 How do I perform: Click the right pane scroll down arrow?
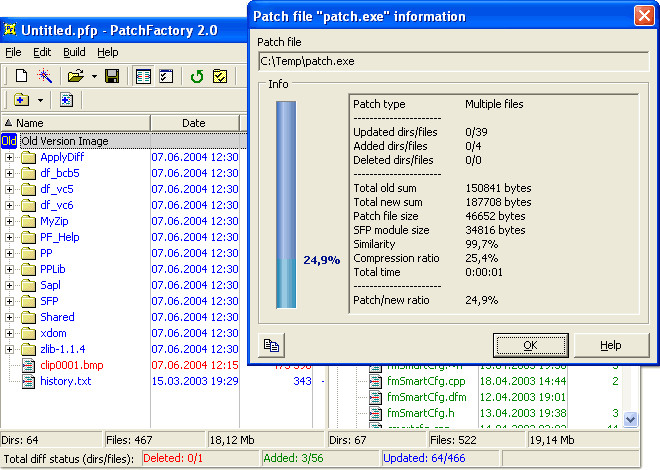point(630,419)
